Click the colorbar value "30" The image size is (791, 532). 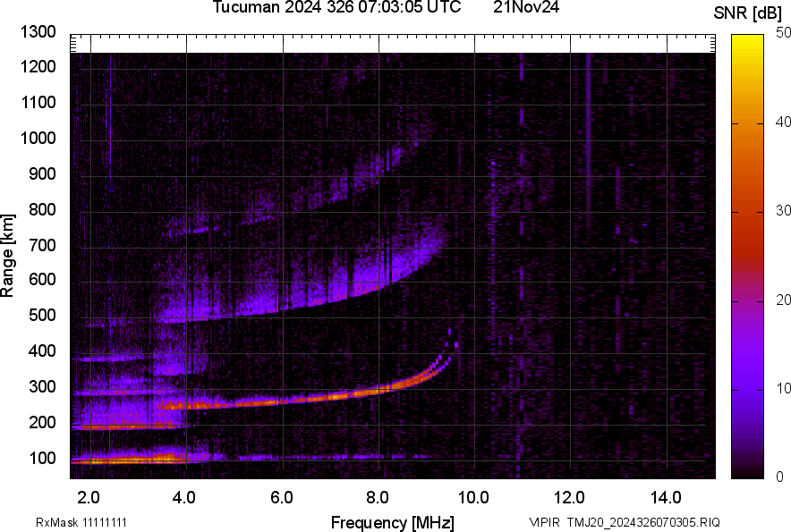[784, 211]
